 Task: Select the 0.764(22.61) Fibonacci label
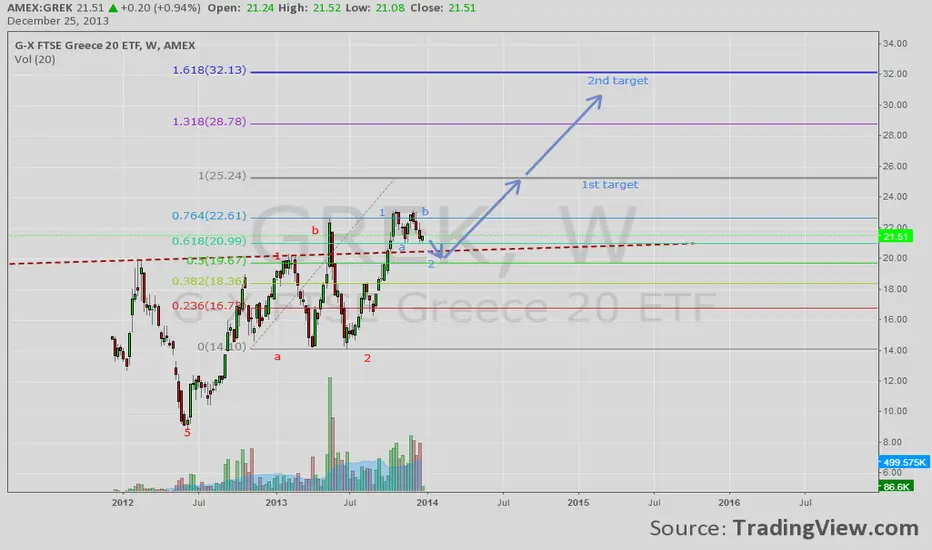[x=209, y=216]
